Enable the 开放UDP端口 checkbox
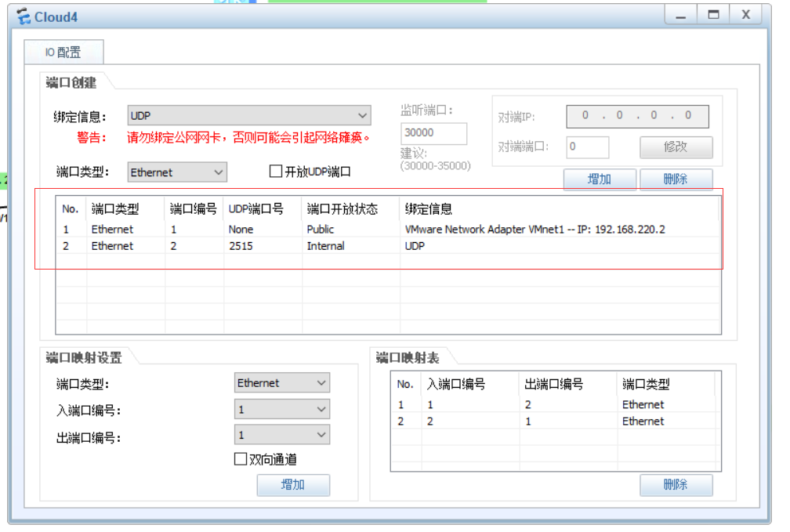Image resolution: width=790 pixels, height=532 pixels. pos(276,172)
